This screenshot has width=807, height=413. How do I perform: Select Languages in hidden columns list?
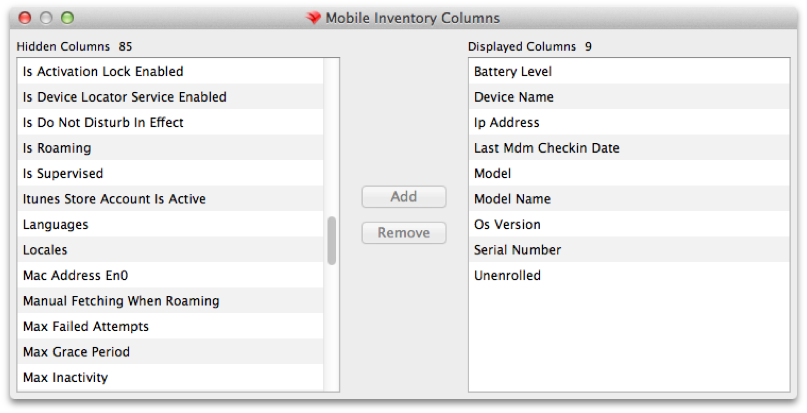[x=170, y=224]
